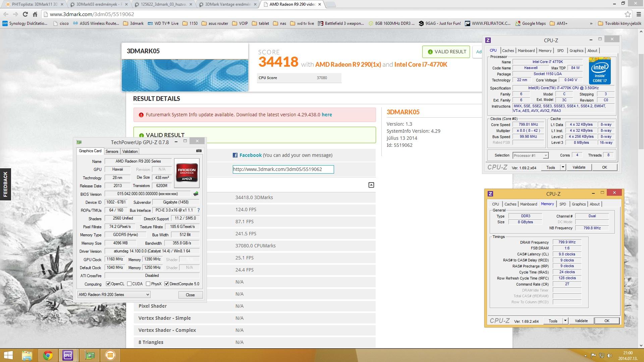Enable the PhysX checkbox
The height and width of the screenshot is (362, 644).
click(148, 284)
